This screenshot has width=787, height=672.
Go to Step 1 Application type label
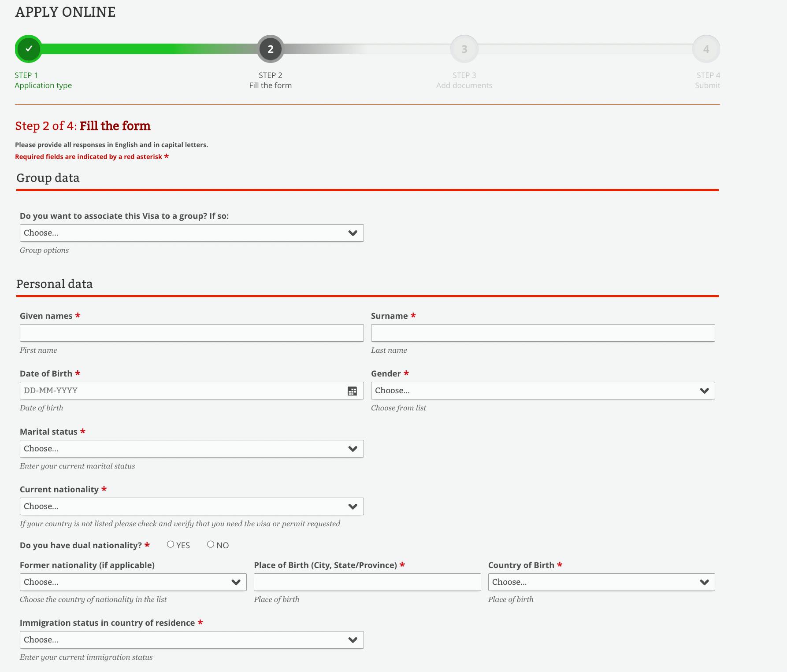[43, 81]
